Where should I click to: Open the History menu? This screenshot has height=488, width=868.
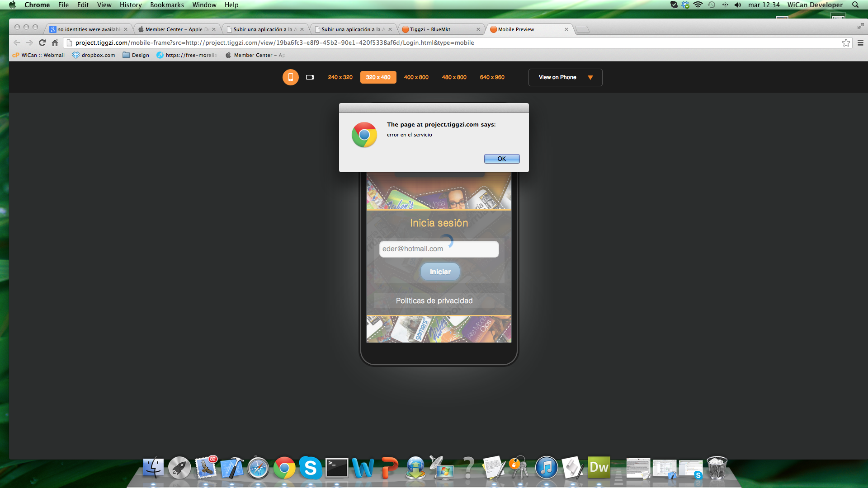130,5
